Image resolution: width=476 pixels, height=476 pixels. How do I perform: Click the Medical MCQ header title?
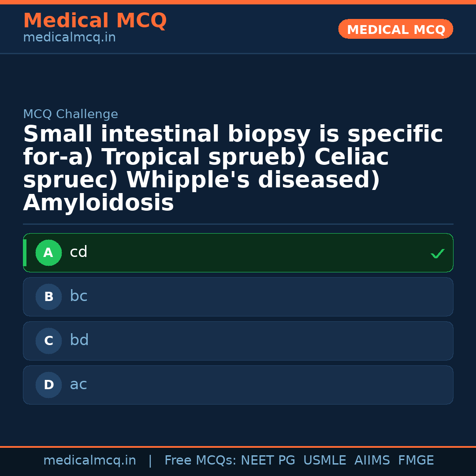(x=95, y=21)
